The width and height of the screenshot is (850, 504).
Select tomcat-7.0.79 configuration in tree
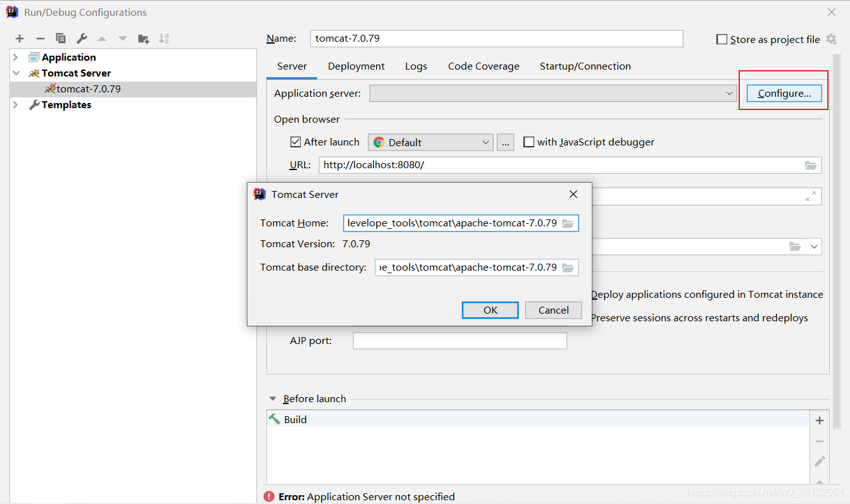click(133, 89)
